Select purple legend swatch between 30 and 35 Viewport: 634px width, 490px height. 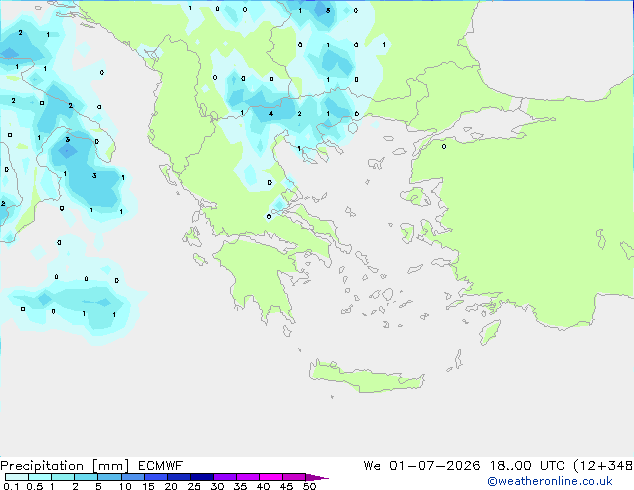tap(225, 477)
